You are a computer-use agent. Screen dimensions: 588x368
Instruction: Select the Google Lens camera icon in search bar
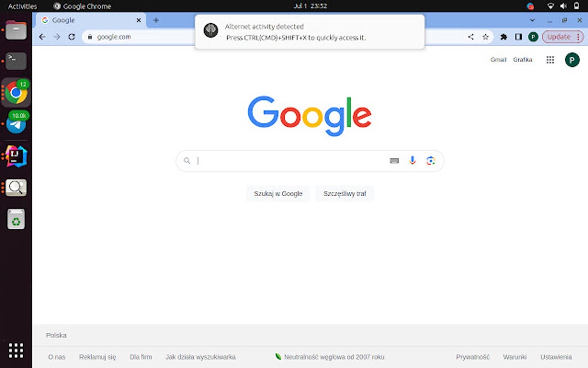[x=431, y=160]
